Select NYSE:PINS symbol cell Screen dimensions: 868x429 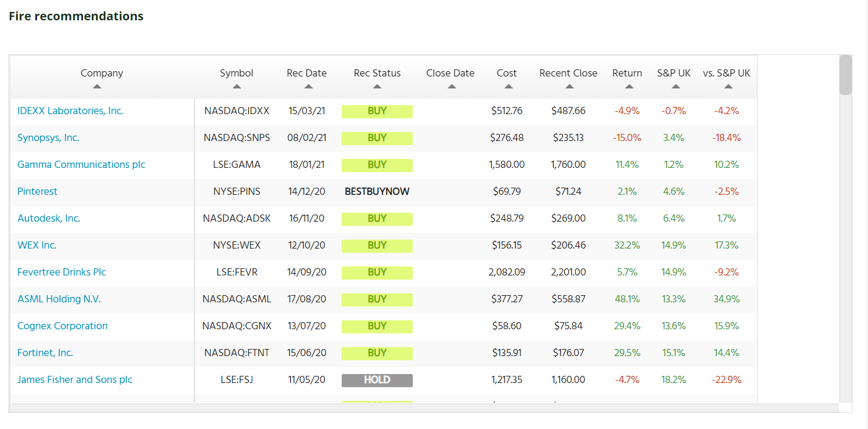[237, 191]
